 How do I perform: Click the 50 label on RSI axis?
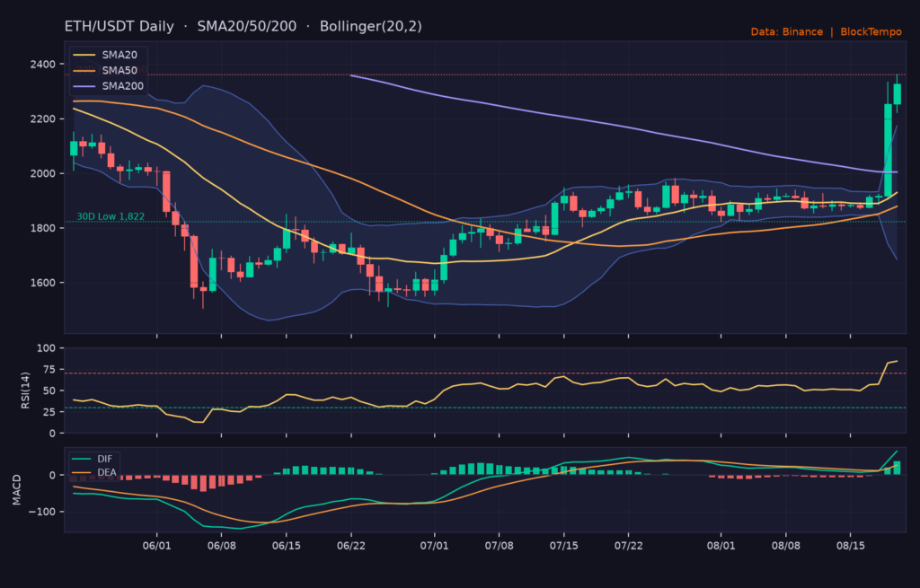click(49, 391)
